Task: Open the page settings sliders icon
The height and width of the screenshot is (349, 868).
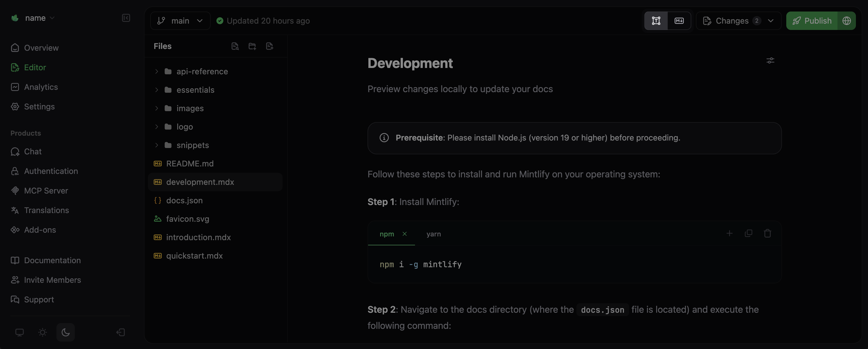Action: 771,60
